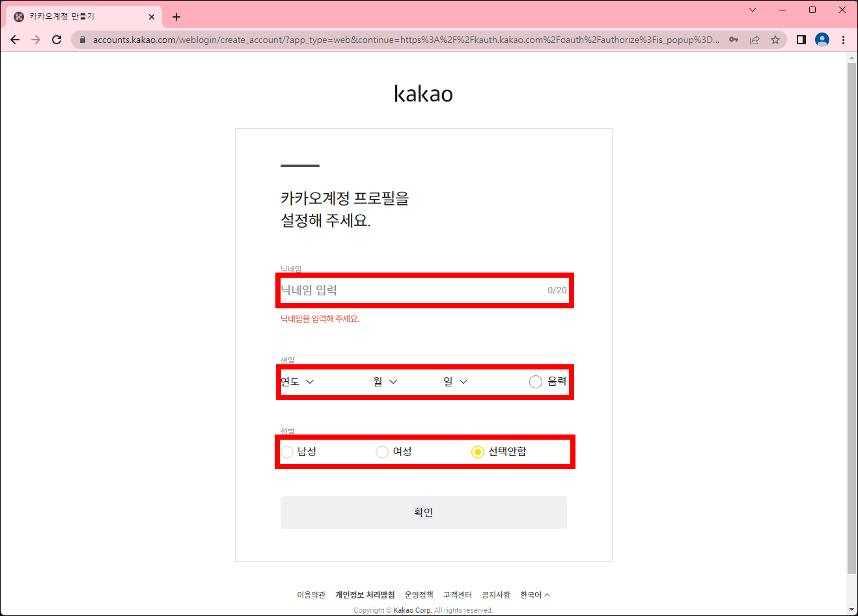Toggle the browser side panel
Image resolution: width=858 pixels, height=616 pixels.
801,40
